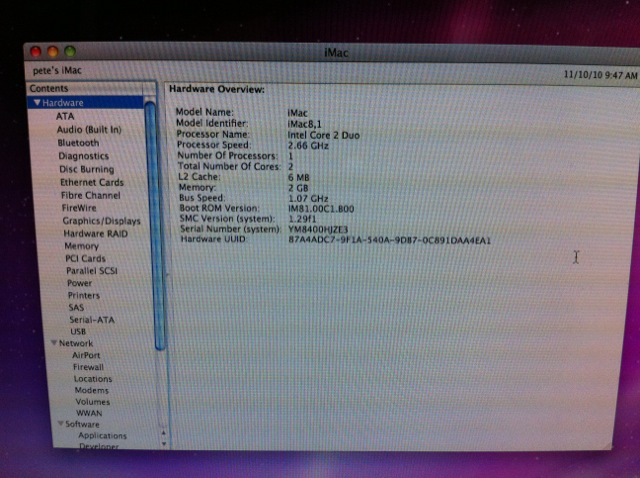The height and width of the screenshot is (478, 640).
Task: Open AirPort network information
Action: click(x=86, y=355)
